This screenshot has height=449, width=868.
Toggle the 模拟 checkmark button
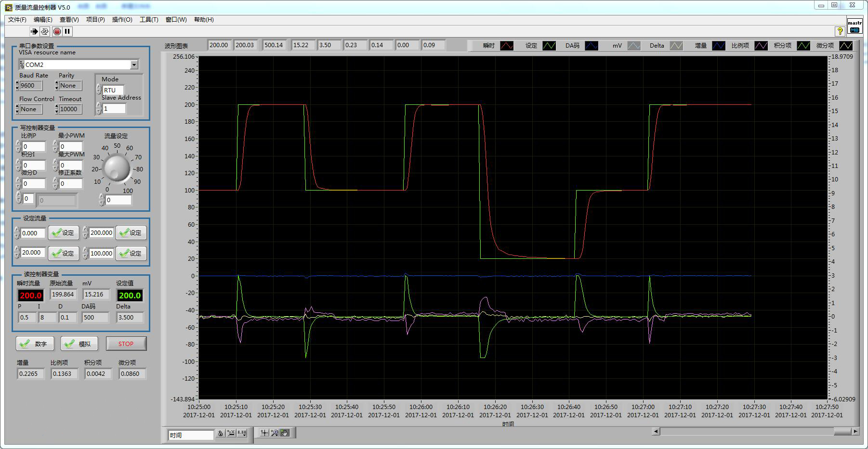point(79,344)
